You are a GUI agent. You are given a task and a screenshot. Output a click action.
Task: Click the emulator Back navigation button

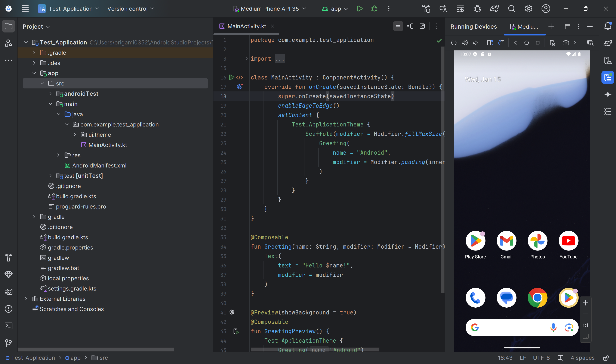tap(515, 43)
